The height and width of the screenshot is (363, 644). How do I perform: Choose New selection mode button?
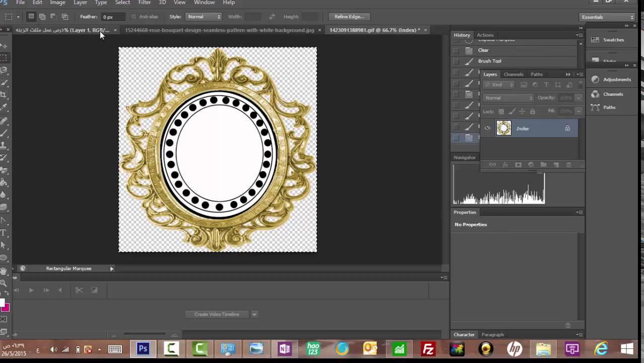pos(31,17)
